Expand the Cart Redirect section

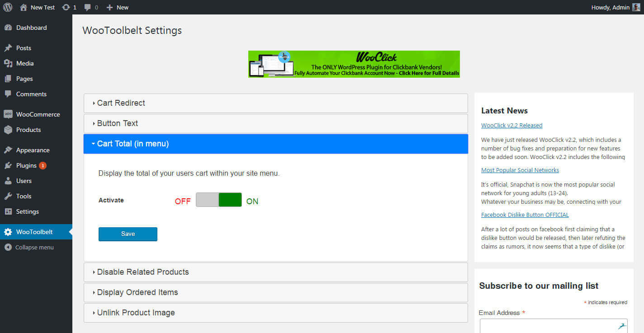pos(276,103)
